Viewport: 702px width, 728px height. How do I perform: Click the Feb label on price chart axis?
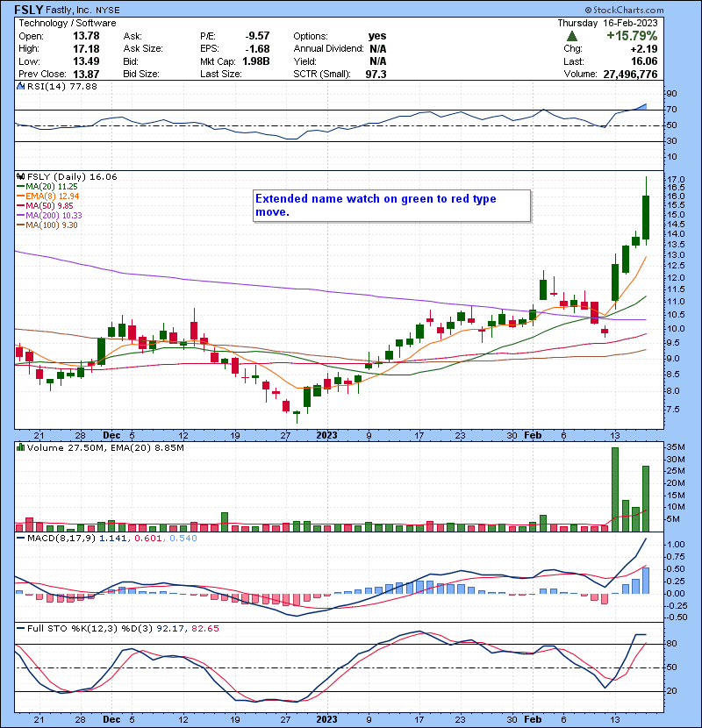pyautogui.click(x=533, y=436)
